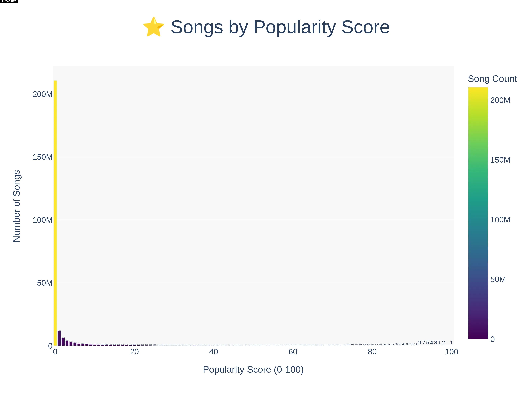Click the "Song Count" colorbar title
Screen dimensions: 532x399
(492, 79)
